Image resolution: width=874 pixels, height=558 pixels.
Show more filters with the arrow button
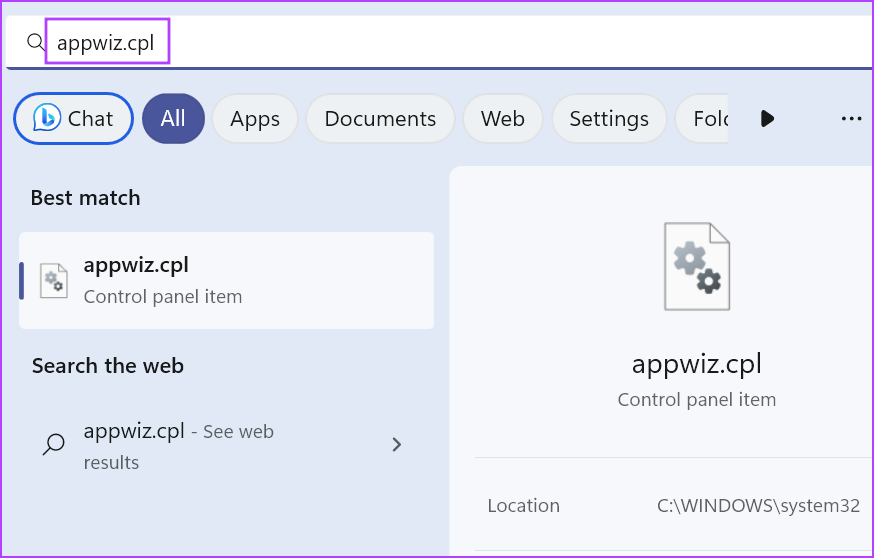pos(767,118)
